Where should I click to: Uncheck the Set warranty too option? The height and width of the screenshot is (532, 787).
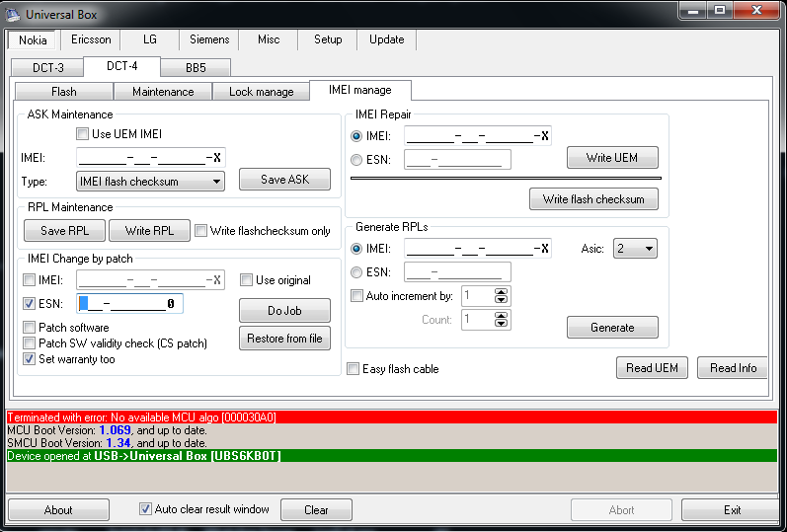29,359
